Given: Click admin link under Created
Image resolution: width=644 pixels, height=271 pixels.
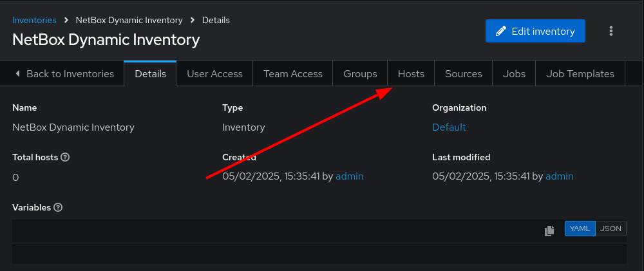Looking at the screenshot, I should pyautogui.click(x=350, y=176).
